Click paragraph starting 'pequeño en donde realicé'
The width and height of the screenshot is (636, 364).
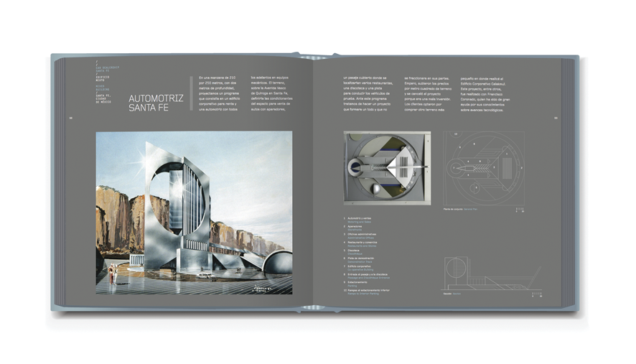[485, 94]
